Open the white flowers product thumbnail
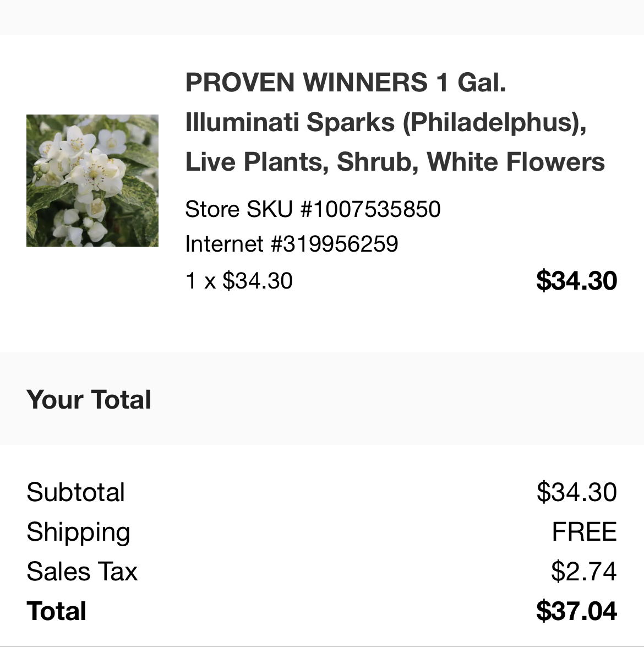Screen dimensions: 644x647 [x=92, y=181]
